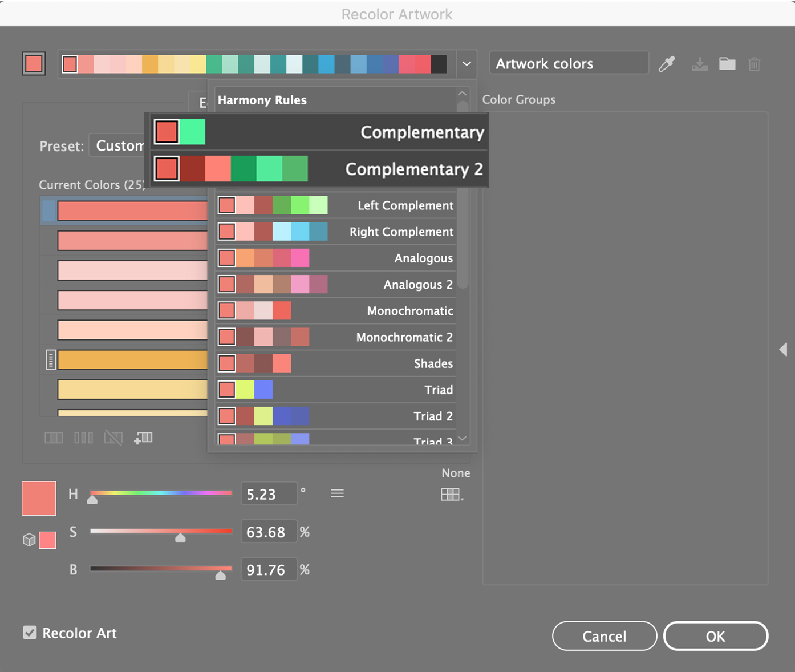Click merge colors into a row icon
Viewport: 795px width, 672px height.
54,438
